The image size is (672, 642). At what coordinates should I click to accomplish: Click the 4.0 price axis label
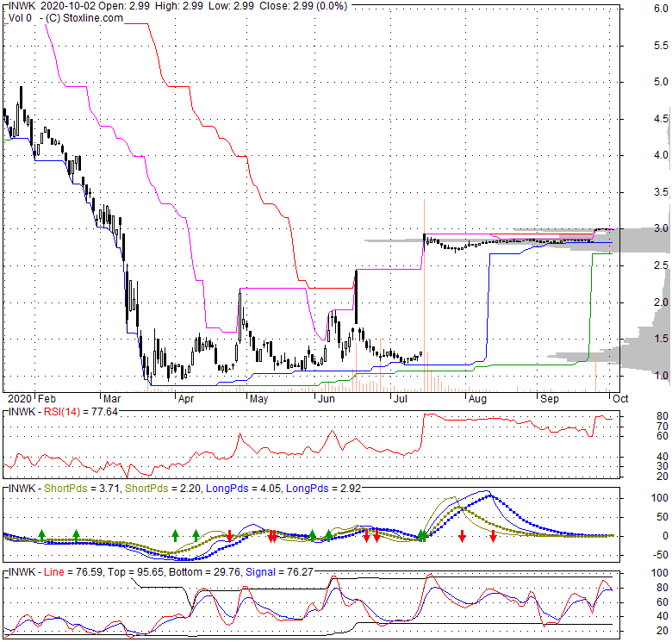point(662,155)
